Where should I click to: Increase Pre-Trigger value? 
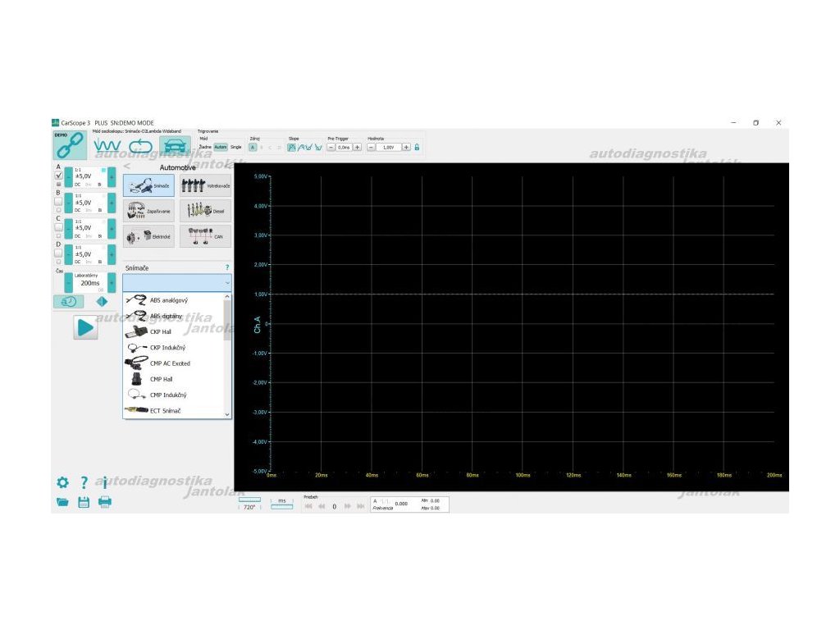tap(358, 148)
